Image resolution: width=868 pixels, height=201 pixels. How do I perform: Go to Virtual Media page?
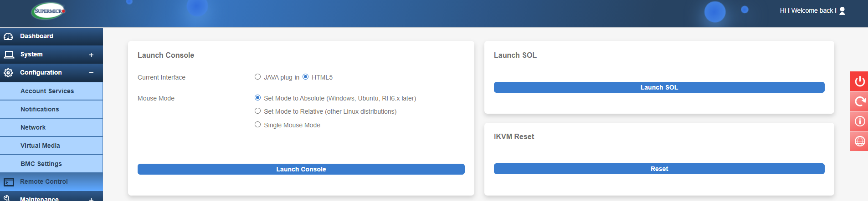tap(40, 146)
